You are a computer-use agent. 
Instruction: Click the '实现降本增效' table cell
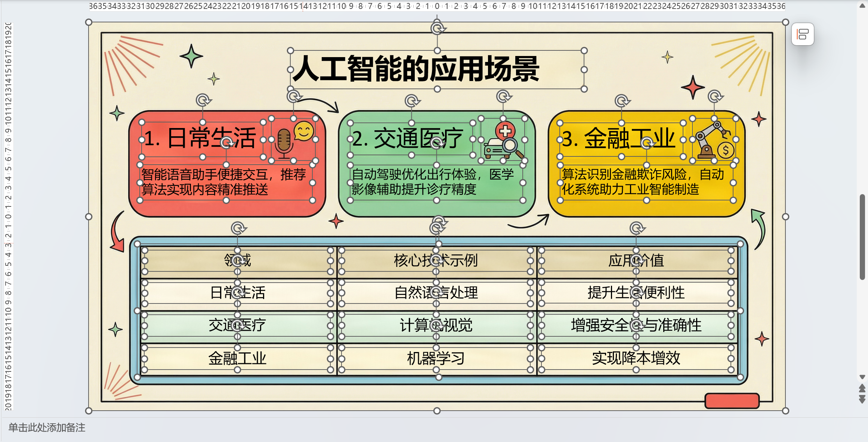(x=636, y=358)
